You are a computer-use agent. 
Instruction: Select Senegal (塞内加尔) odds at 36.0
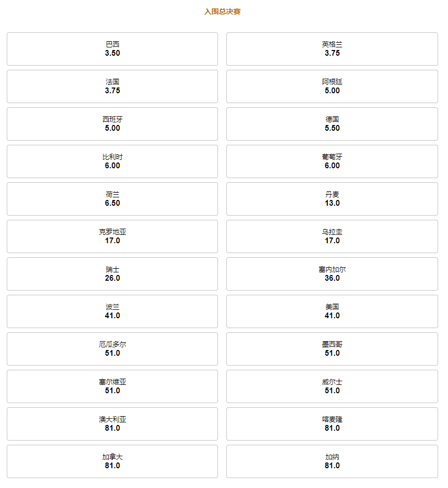coord(332,274)
